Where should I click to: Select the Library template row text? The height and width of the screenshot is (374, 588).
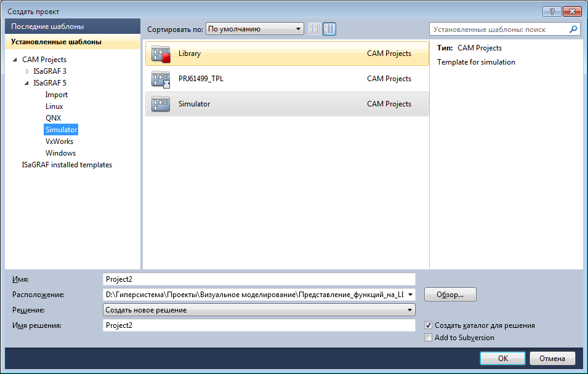click(190, 54)
